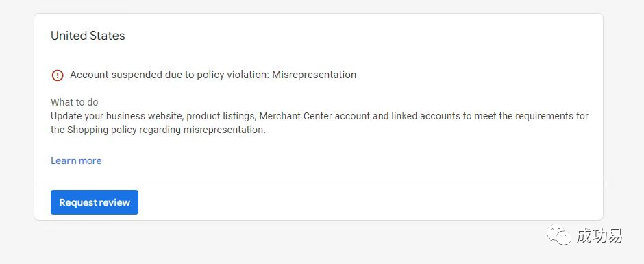Click the WeChat logo watermark
The width and height of the screenshot is (644, 264).
(x=559, y=235)
